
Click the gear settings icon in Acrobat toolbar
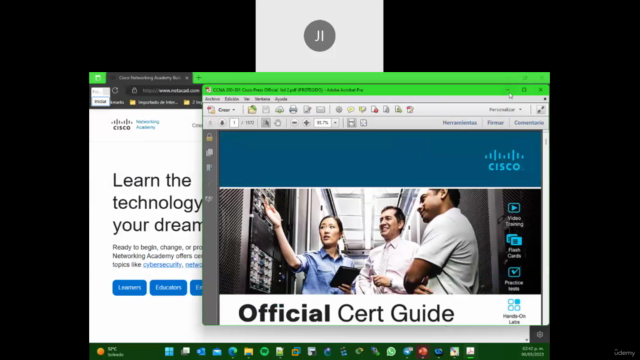[339, 109]
